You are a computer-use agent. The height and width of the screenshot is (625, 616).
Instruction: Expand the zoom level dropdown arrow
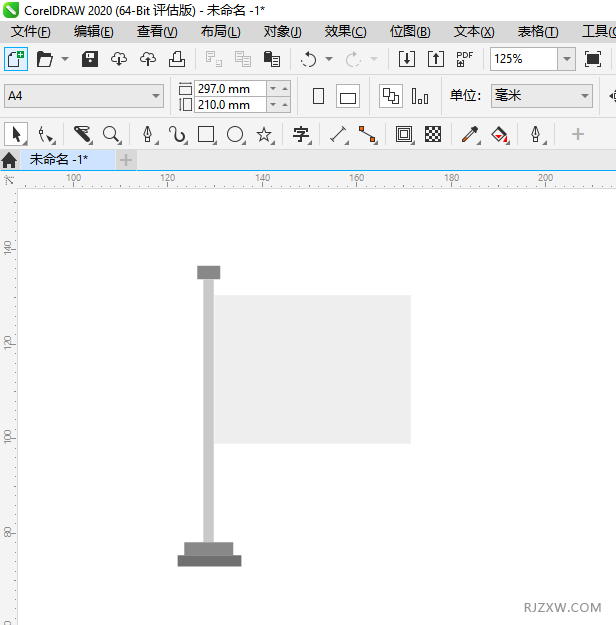pyautogui.click(x=567, y=59)
